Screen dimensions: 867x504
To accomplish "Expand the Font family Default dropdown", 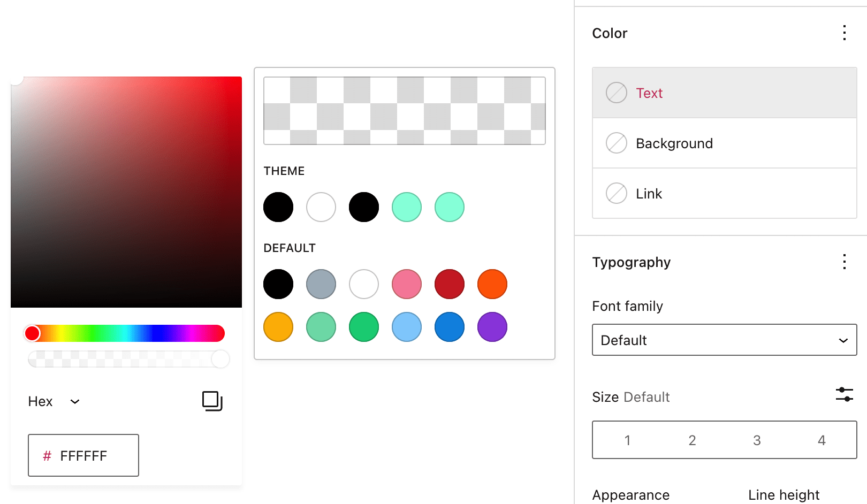I will pyautogui.click(x=724, y=340).
